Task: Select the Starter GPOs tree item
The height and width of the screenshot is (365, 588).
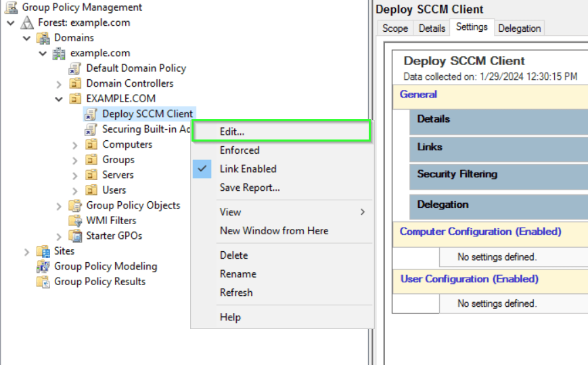Action: click(x=114, y=236)
